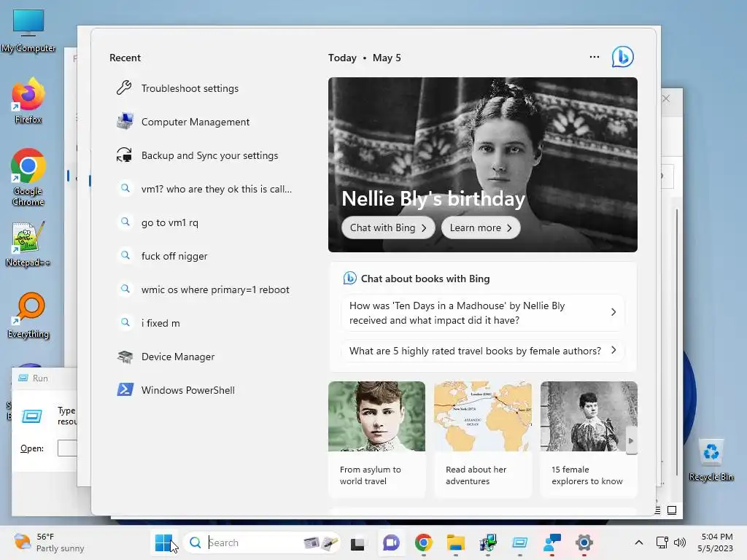Close the background window behind the search panel
This screenshot has height=560, width=747.
point(666,98)
